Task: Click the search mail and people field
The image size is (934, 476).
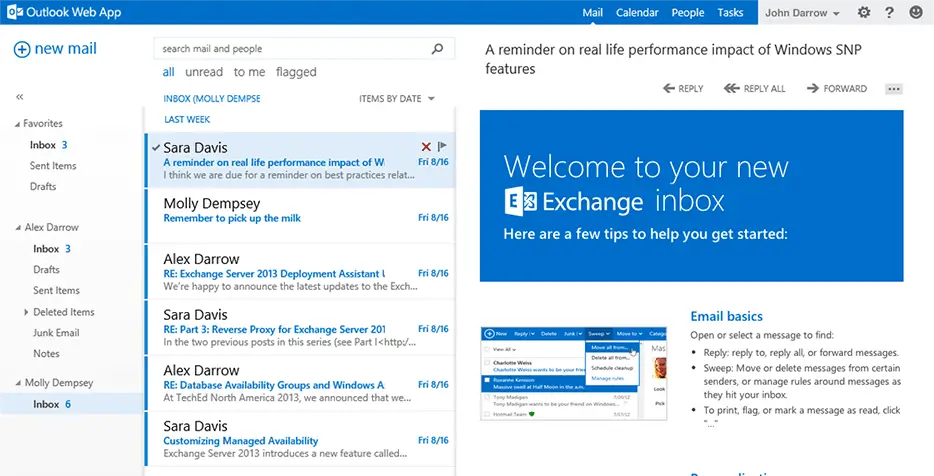Action: point(290,48)
